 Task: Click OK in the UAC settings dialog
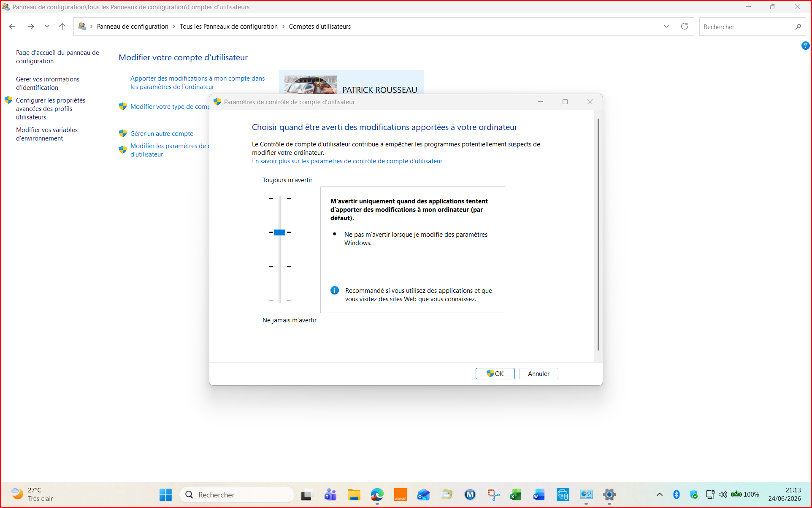495,373
